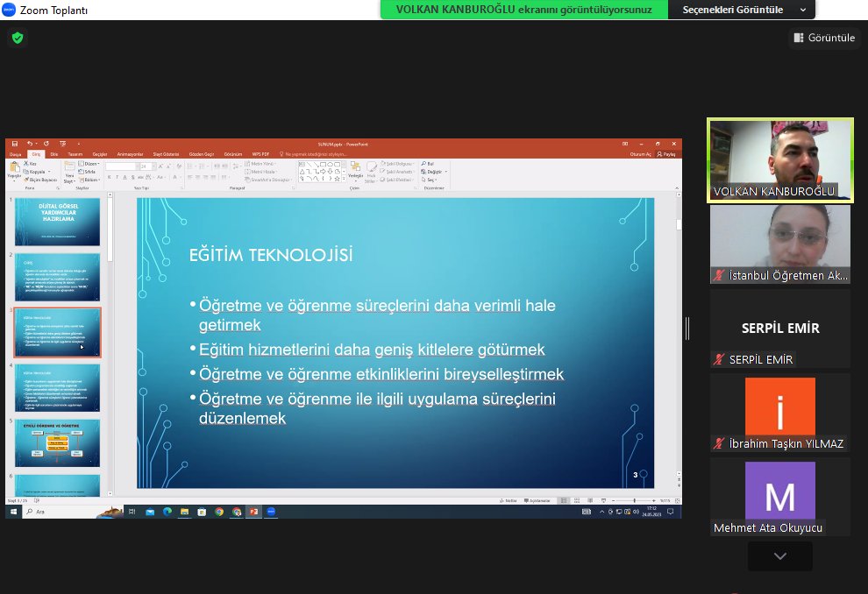The image size is (868, 594).
Task: Toggle bold K formatting
Action: (109, 177)
